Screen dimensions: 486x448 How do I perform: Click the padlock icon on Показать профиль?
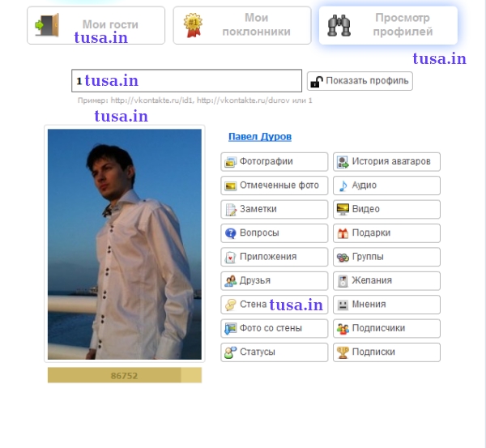tap(317, 81)
